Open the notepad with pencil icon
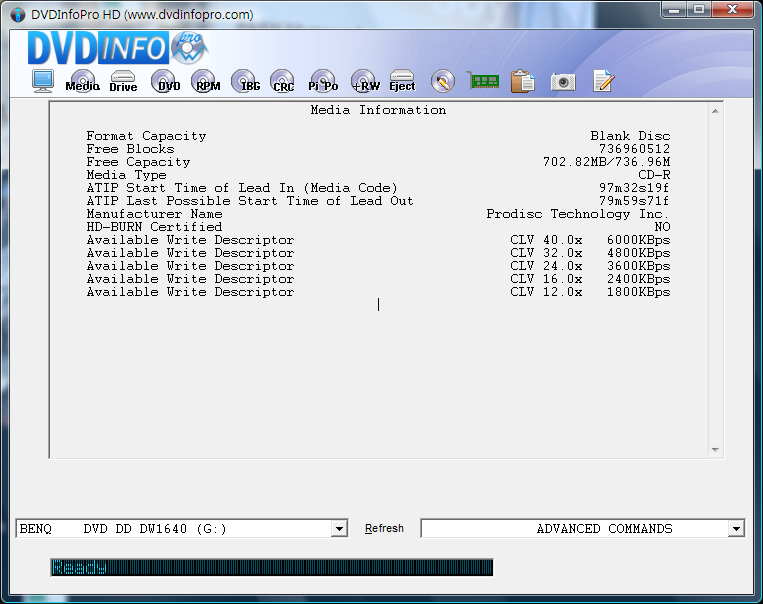This screenshot has height=604, width=763. (604, 81)
